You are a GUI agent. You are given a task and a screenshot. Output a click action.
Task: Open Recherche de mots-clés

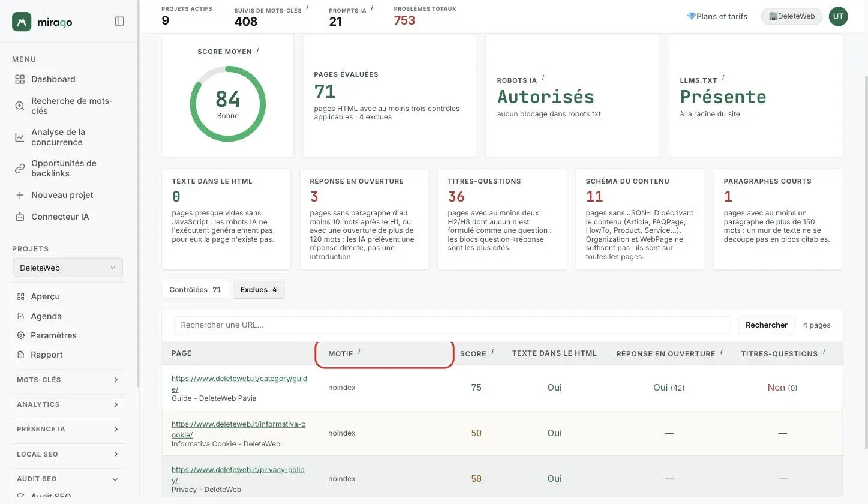[68, 106]
